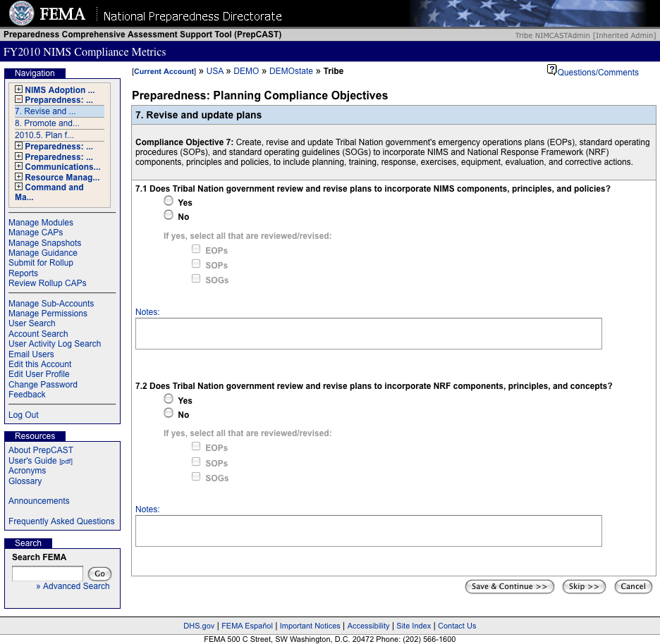Click the FEMA Homeland Security seal logo

[21, 13]
